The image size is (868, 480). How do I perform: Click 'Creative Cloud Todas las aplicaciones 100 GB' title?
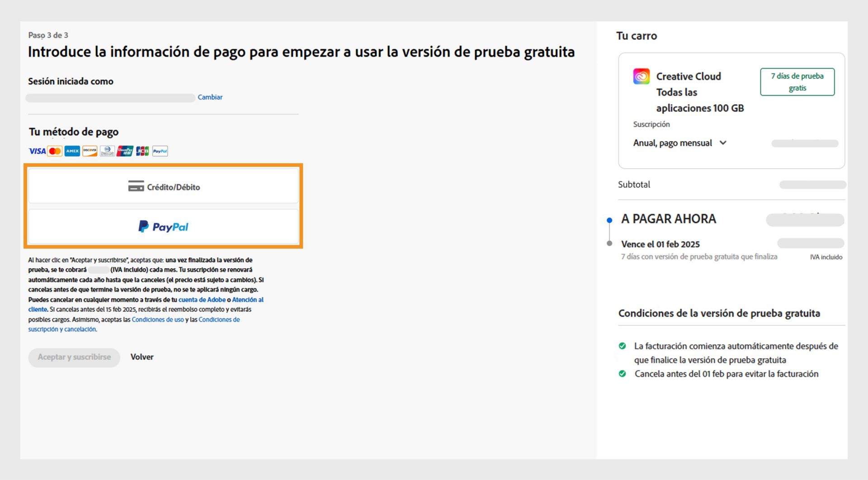(x=700, y=92)
